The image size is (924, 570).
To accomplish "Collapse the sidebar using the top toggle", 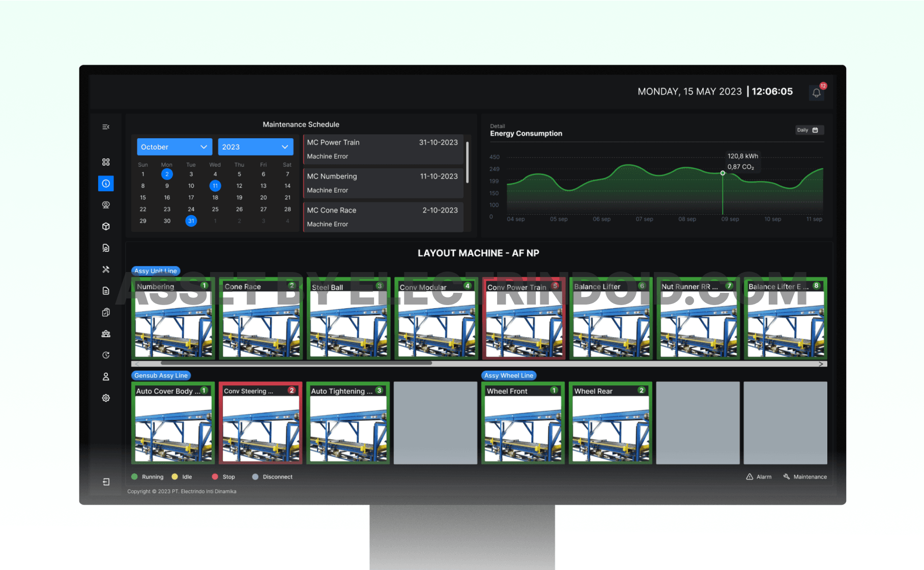I will [x=106, y=127].
